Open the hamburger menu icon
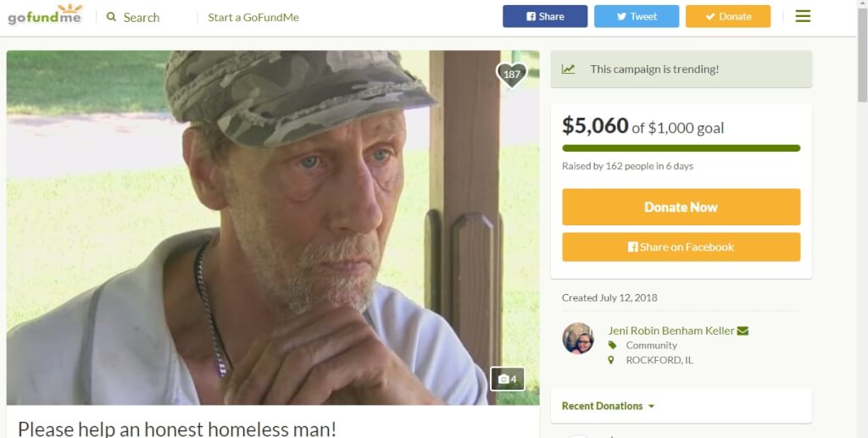The height and width of the screenshot is (438, 868). click(803, 16)
